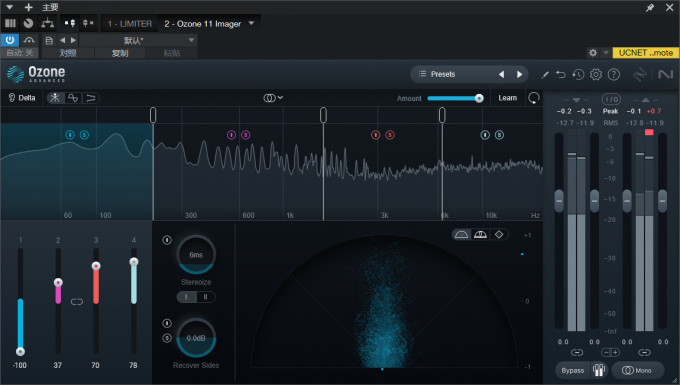Load next Ozone preset arrow

520,74
